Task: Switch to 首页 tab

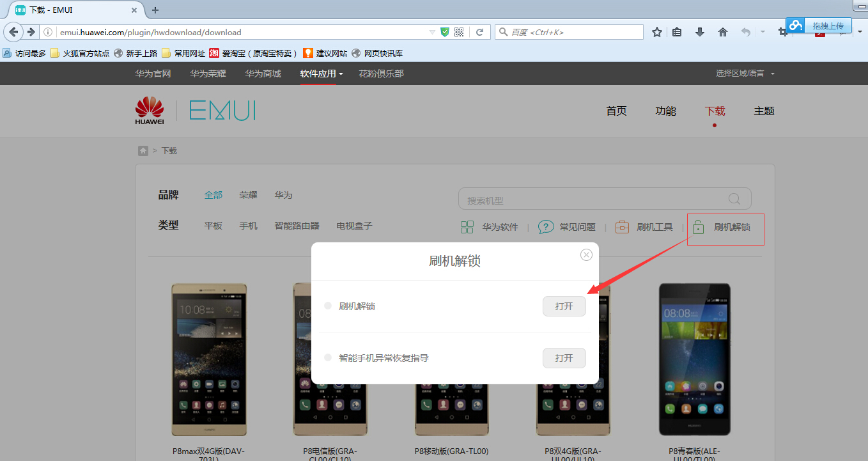Action: (616, 111)
